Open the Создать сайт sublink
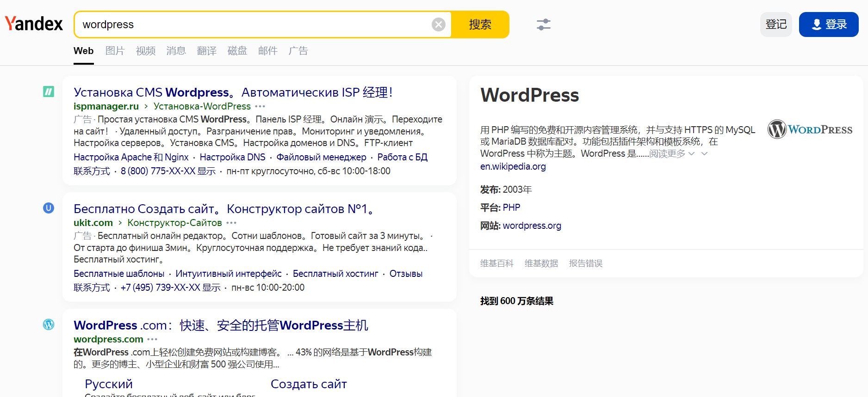The width and height of the screenshot is (868, 397). pos(309,384)
